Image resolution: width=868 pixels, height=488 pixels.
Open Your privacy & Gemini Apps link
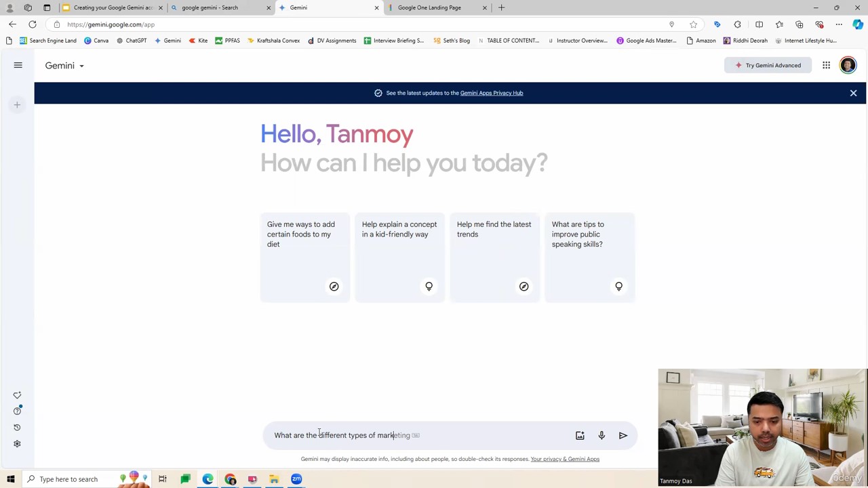point(565,459)
